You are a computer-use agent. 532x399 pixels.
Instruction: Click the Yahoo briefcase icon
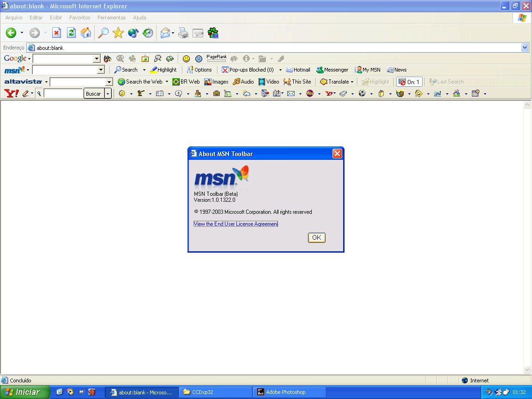(217, 93)
